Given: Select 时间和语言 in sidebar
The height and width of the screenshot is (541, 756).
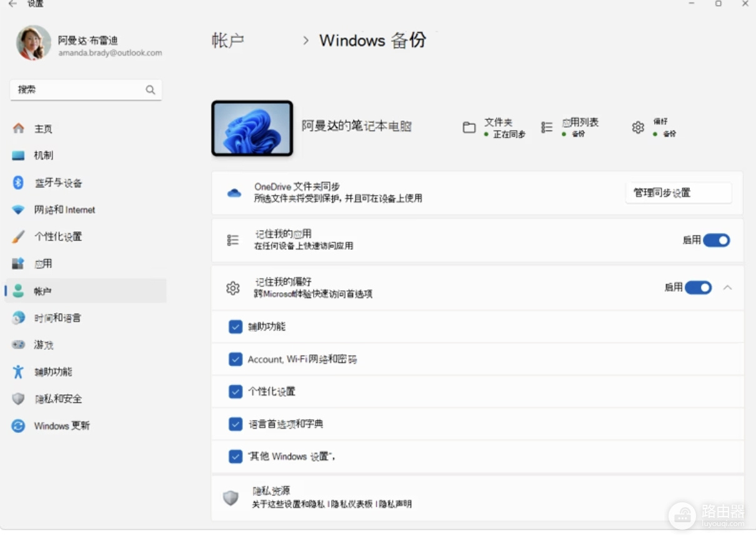Looking at the screenshot, I should (57, 318).
